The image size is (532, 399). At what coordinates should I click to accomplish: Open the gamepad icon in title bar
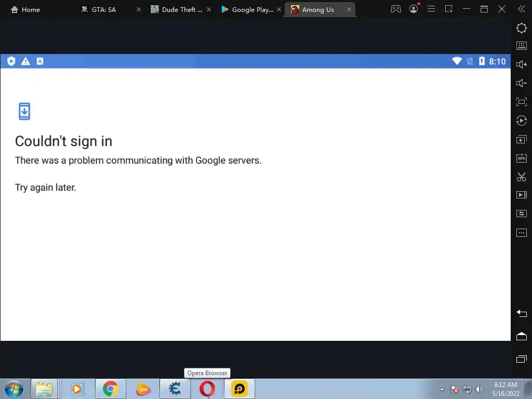tap(395, 9)
